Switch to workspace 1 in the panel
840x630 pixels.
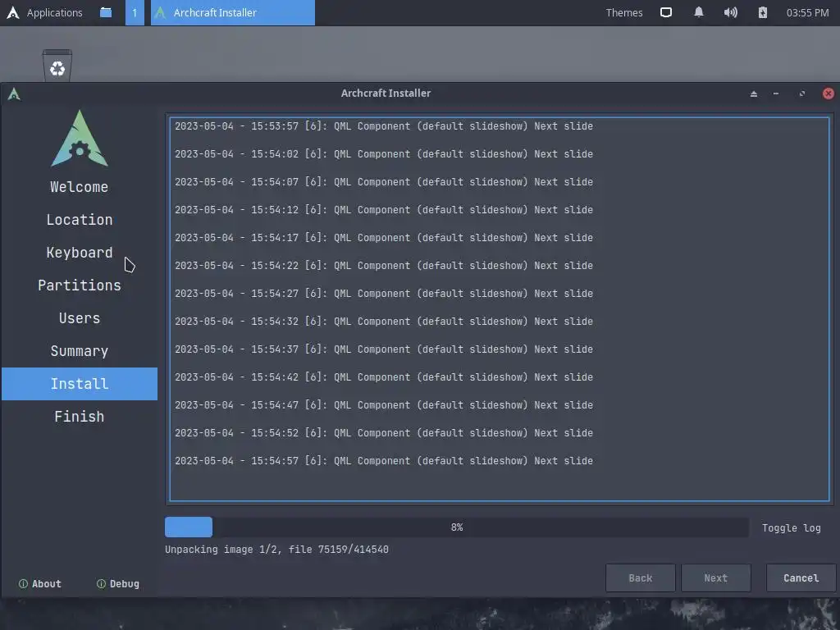pyautogui.click(x=135, y=12)
